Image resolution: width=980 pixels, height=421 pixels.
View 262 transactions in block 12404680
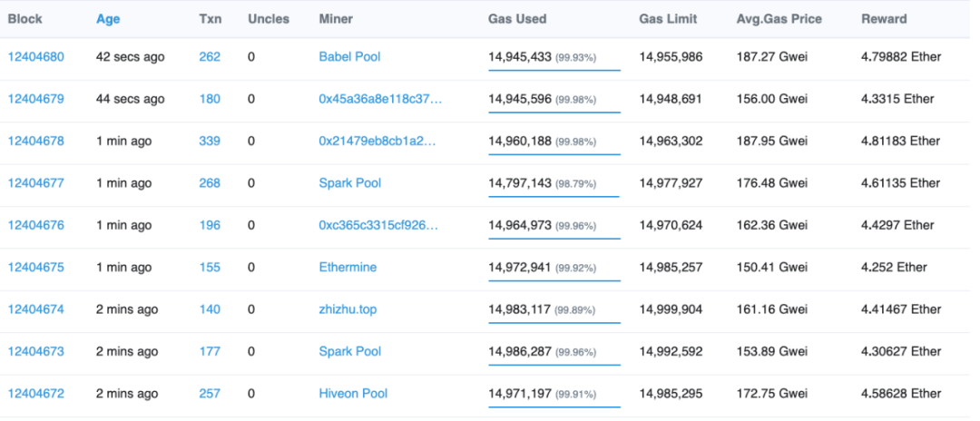click(210, 57)
